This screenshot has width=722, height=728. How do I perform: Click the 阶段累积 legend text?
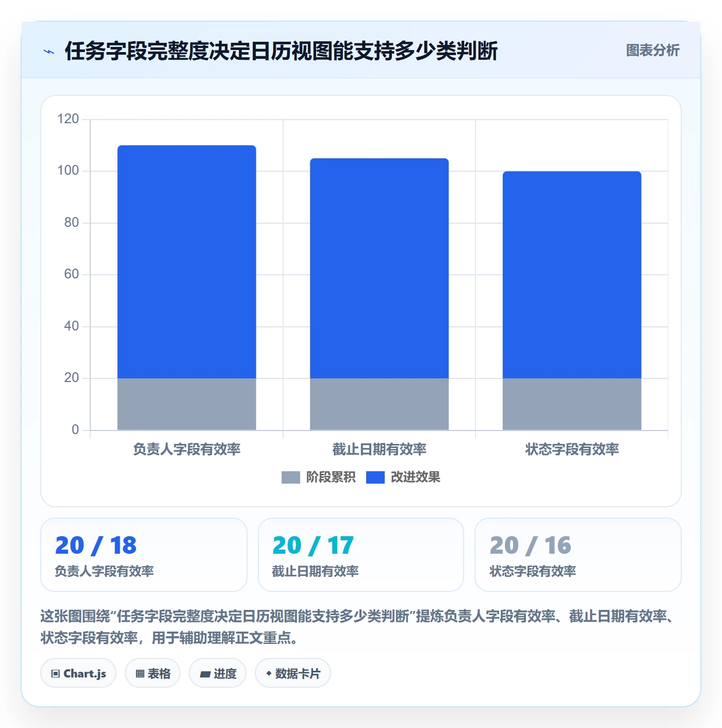(331, 477)
